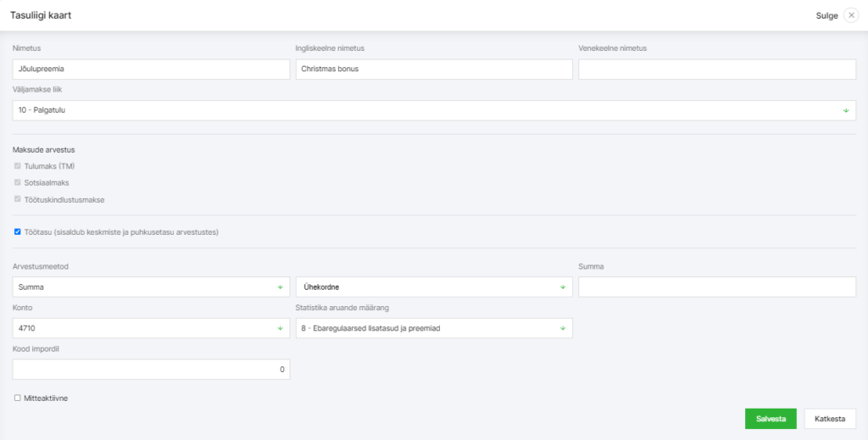Open the Statistika aruande määrang dropdown
This screenshot has width=868, height=440.
[434, 328]
